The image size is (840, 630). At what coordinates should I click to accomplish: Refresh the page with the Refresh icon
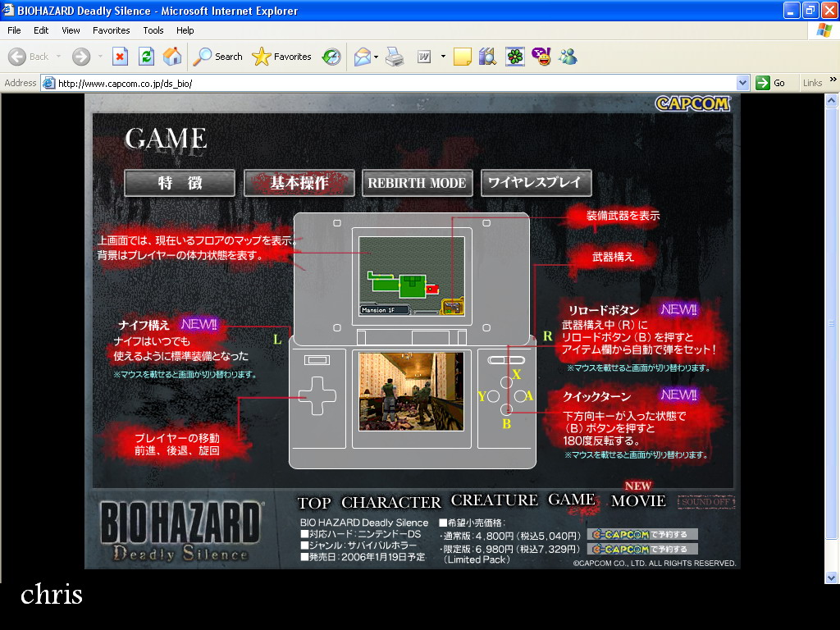[146, 57]
